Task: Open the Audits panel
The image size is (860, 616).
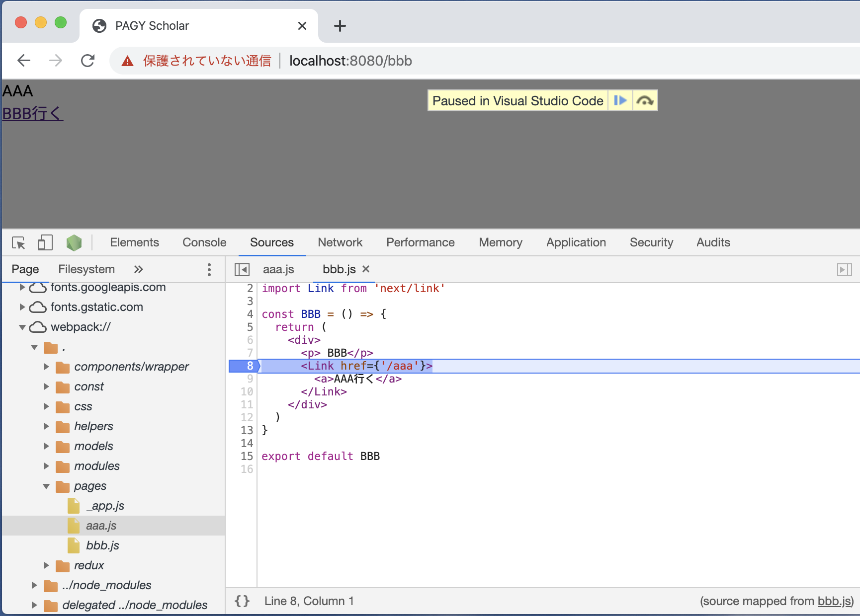Action: (x=713, y=242)
